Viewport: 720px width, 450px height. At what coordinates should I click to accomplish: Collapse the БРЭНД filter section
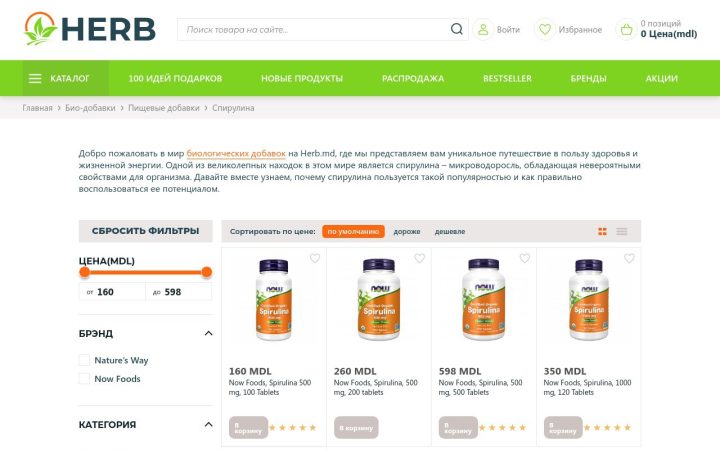pyautogui.click(x=208, y=333)
